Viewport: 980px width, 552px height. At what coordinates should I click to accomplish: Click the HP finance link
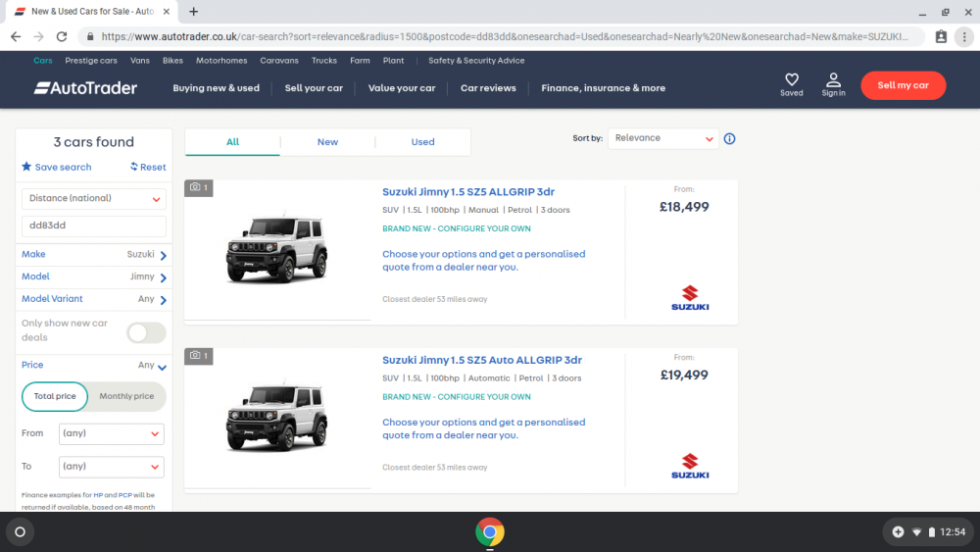[x=98, y=495]
